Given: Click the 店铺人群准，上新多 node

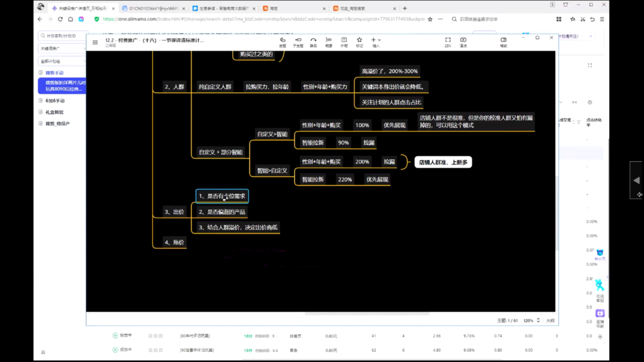Looking at the screenshot, I should click(x=443, y=162).
